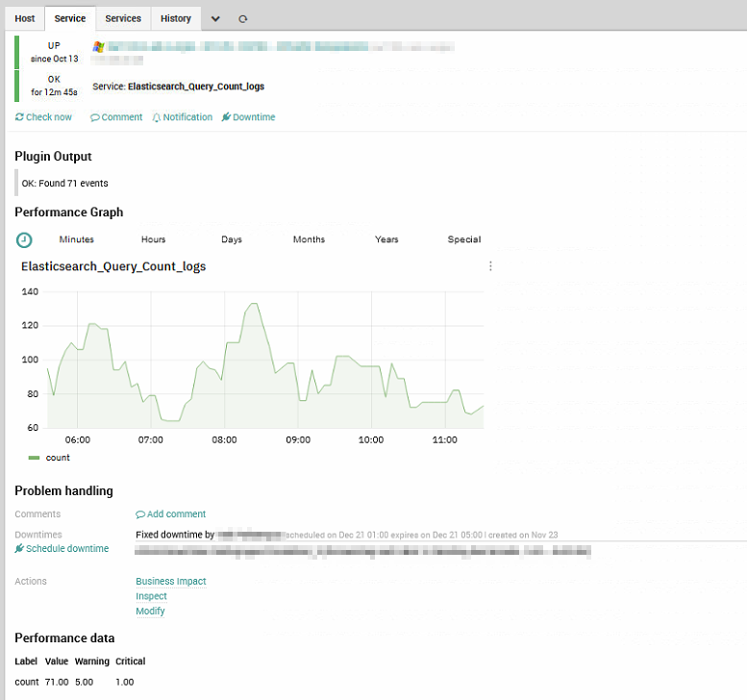
Task: Expand the tabs dropdown chevron
Action: coord(215,19)
